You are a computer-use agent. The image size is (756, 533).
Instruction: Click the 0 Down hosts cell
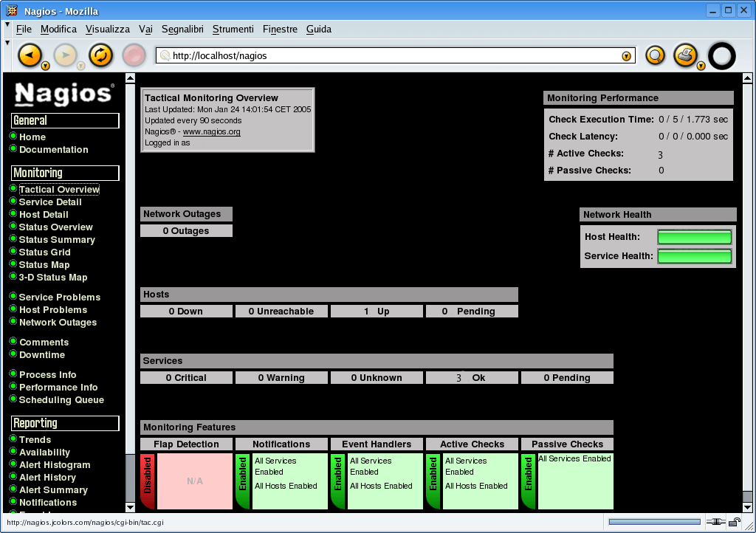tap(186, 312)
